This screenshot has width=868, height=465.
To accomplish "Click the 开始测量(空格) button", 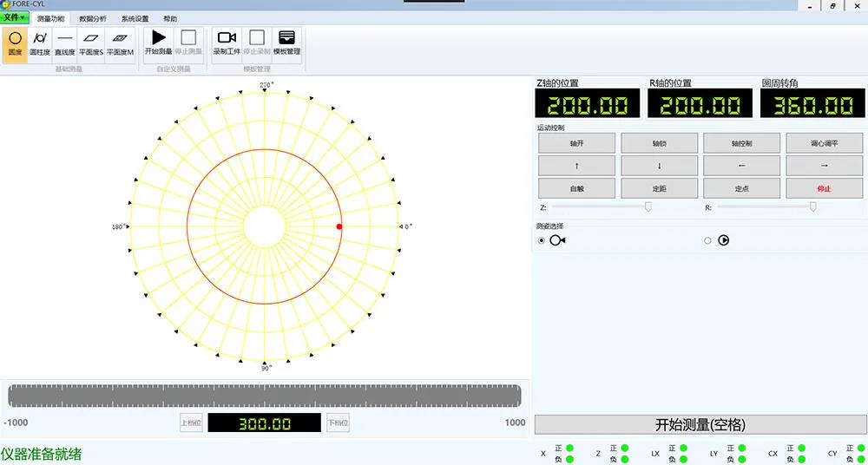I will (x=700, y=425).
